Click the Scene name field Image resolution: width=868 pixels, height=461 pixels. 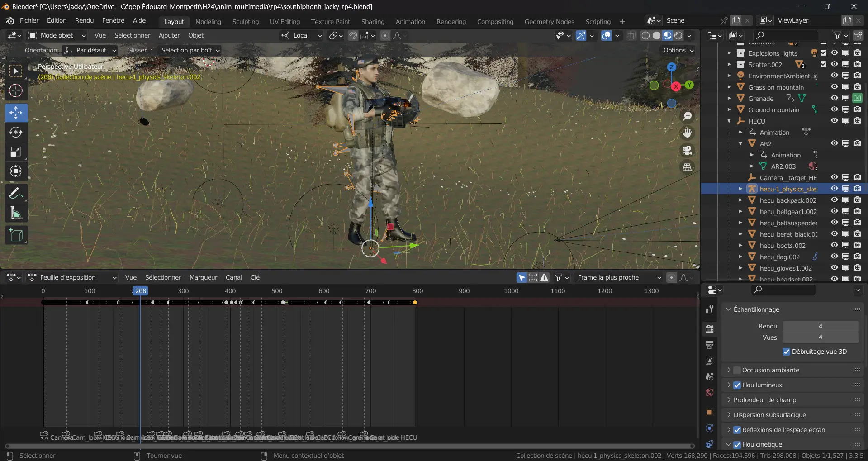tap(691, 20)
